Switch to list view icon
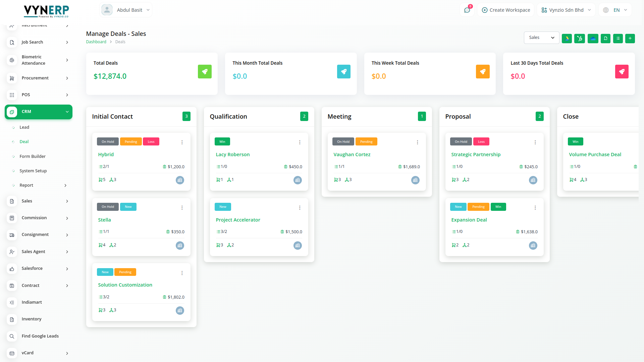644x362 pixels. [x=618, y=39]
